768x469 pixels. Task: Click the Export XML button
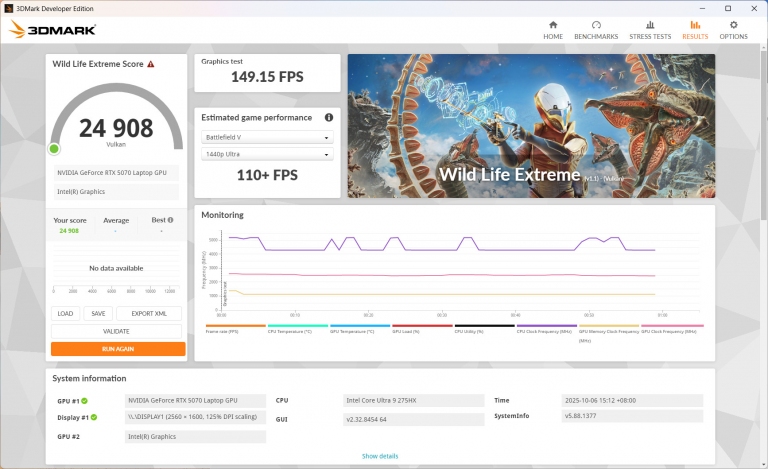[149, 313]
